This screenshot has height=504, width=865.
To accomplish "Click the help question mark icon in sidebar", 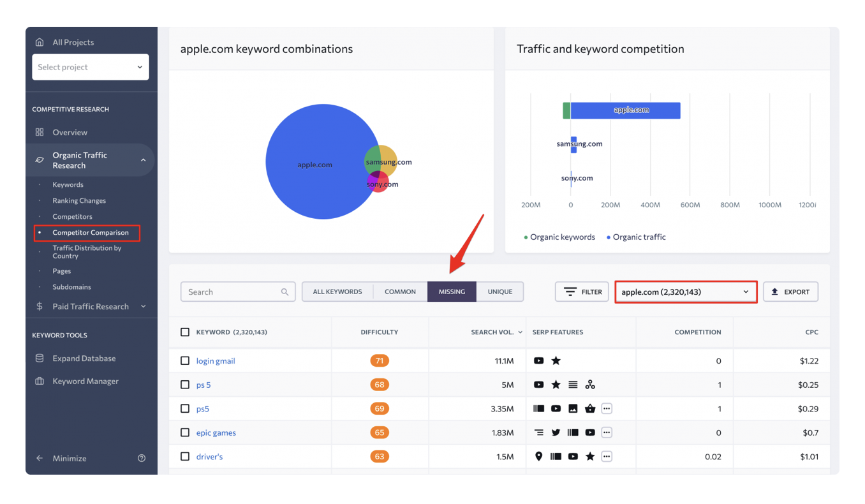I will [142, 458].
